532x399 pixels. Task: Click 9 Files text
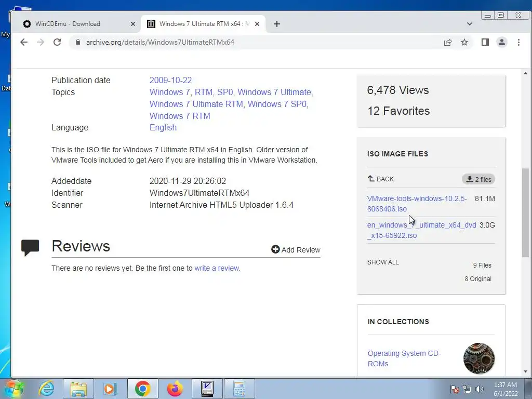tap(482, 265)
